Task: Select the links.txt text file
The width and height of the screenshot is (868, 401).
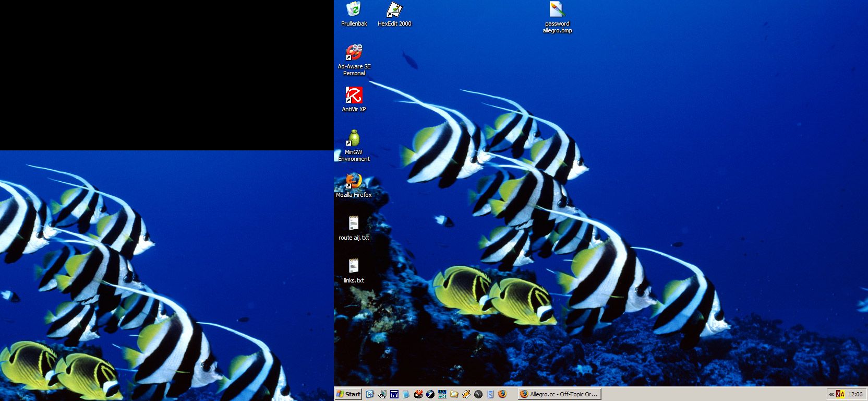Action: click(354, 267)
